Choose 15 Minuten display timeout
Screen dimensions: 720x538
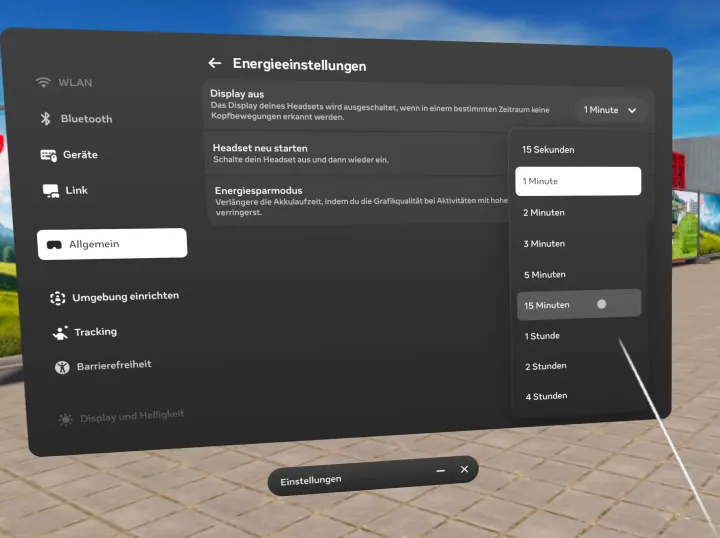pos(579,305)
